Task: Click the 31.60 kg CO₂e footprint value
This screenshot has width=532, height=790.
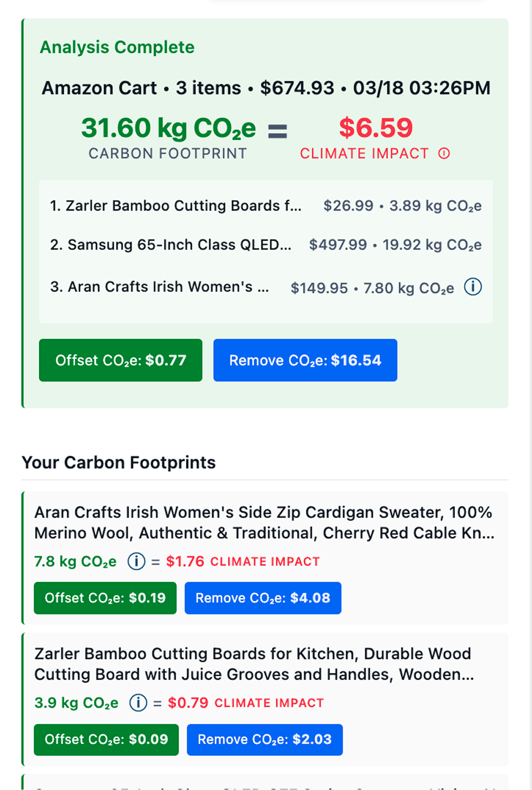Action: [x=168, y=128]
